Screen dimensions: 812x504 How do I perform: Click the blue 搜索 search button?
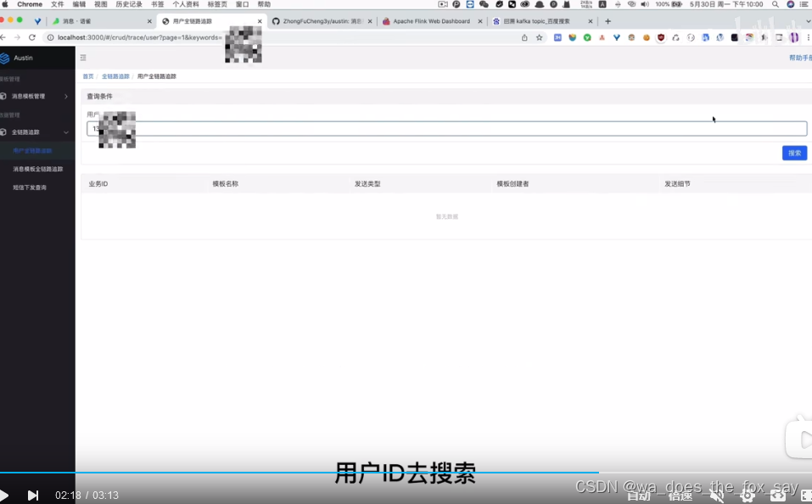click(x=793, y=153)
